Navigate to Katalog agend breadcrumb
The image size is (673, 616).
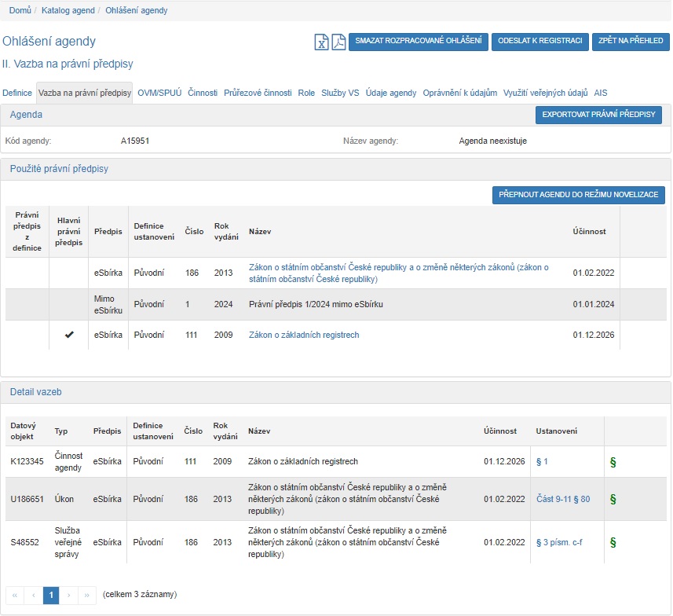(68, 11)
